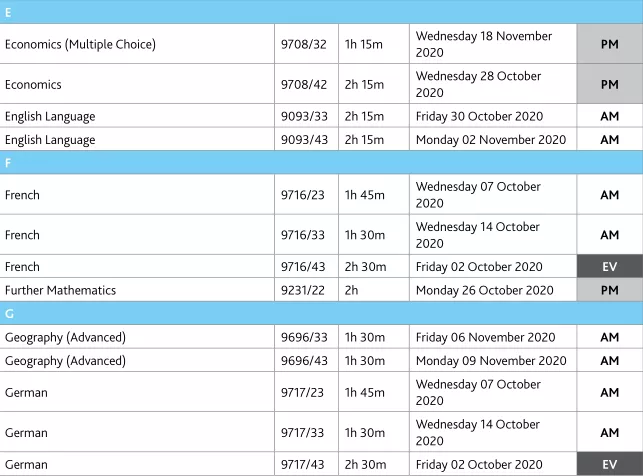Click the 9093/33 English Language code
The height and width of the screenshot is (476, 643).
(306, 116)
